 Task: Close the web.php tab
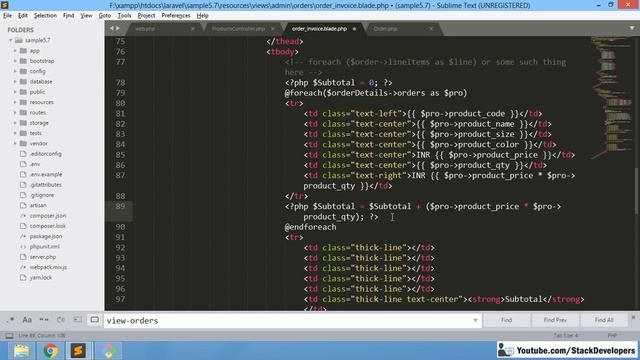click(193, 29)
